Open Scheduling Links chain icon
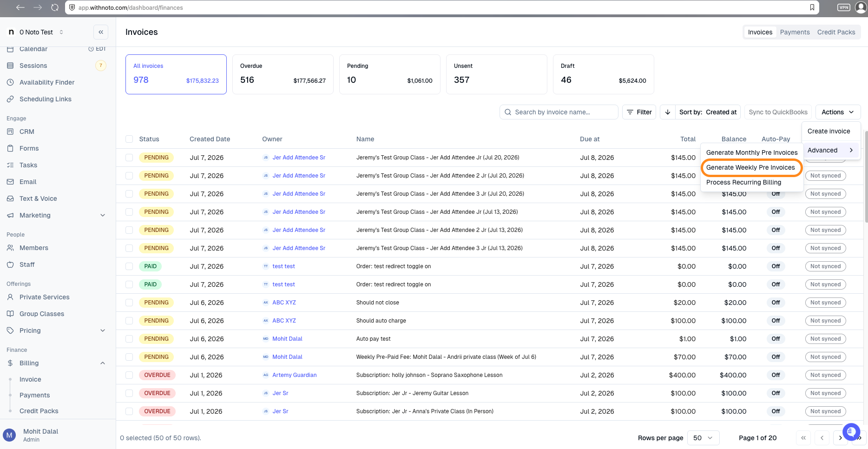 tap(10, 99)
